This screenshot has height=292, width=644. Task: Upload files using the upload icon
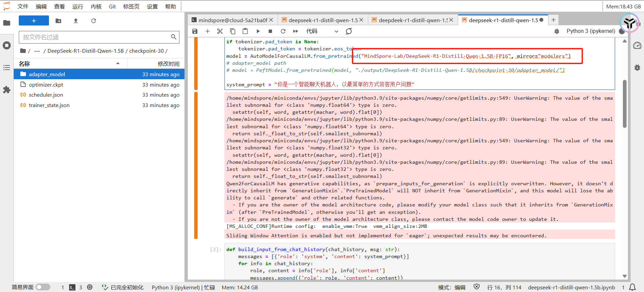tap(76, 21)
